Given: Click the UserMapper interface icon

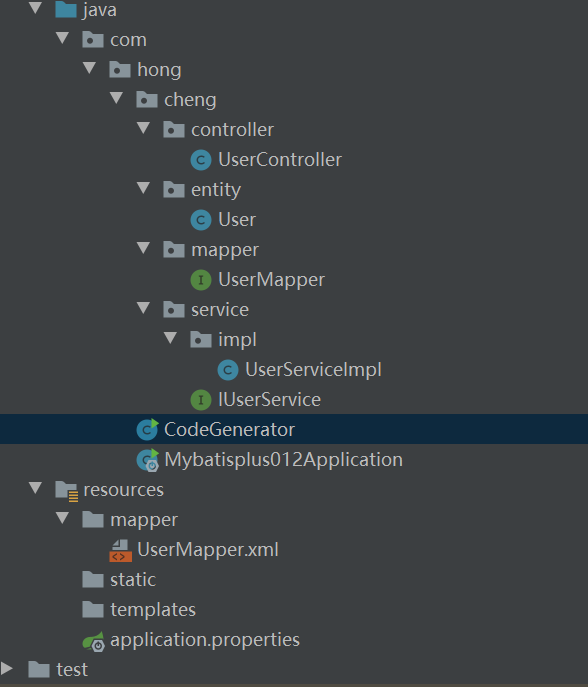Looking at the screenshot, I should (201, 280).
